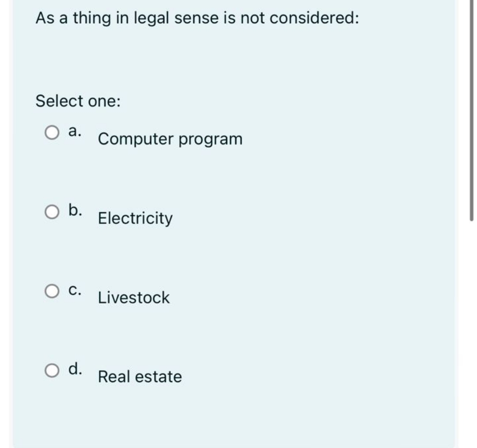The width and height of the screenshot is (477, 448).
Task: Click the Livestock label text
Action: point(134,297)
